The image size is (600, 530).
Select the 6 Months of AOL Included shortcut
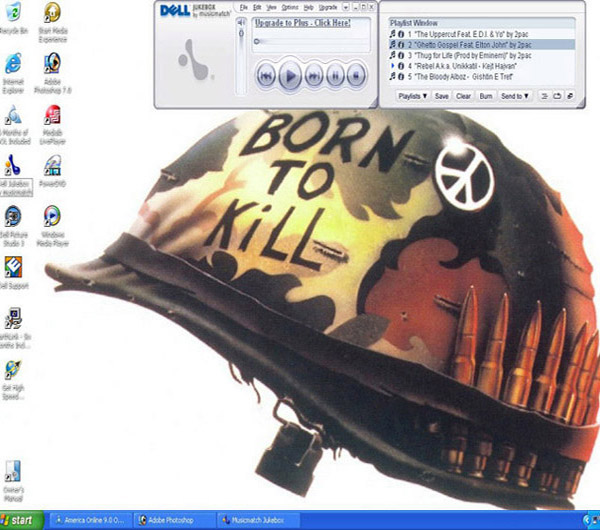coord(15,124)
